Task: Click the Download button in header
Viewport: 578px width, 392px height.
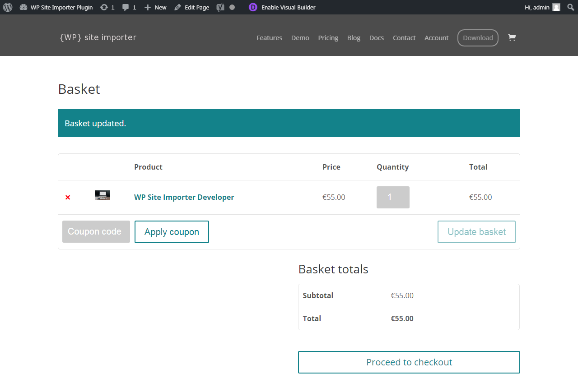Action: [478, 38]
